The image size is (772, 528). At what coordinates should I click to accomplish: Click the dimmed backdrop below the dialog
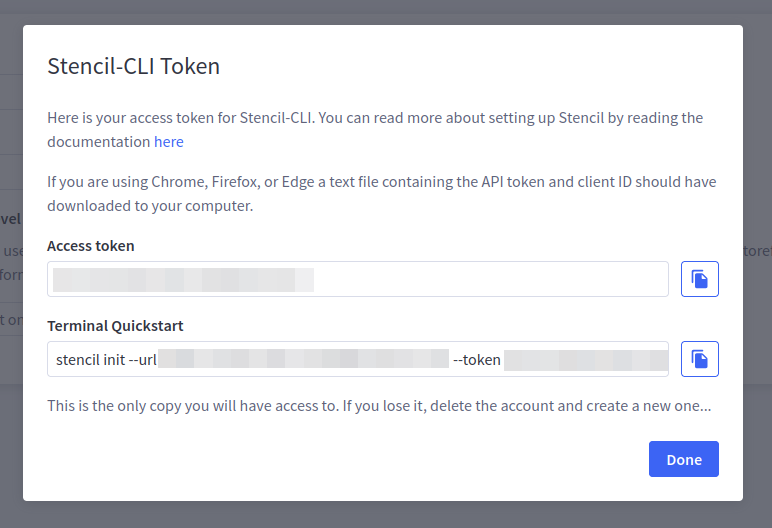pos(385,514)
